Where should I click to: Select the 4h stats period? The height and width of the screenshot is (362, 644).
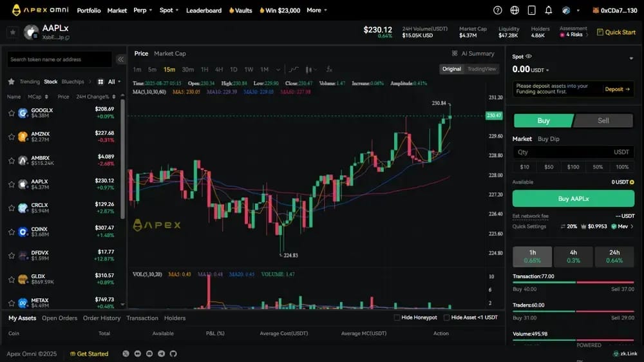573,256
